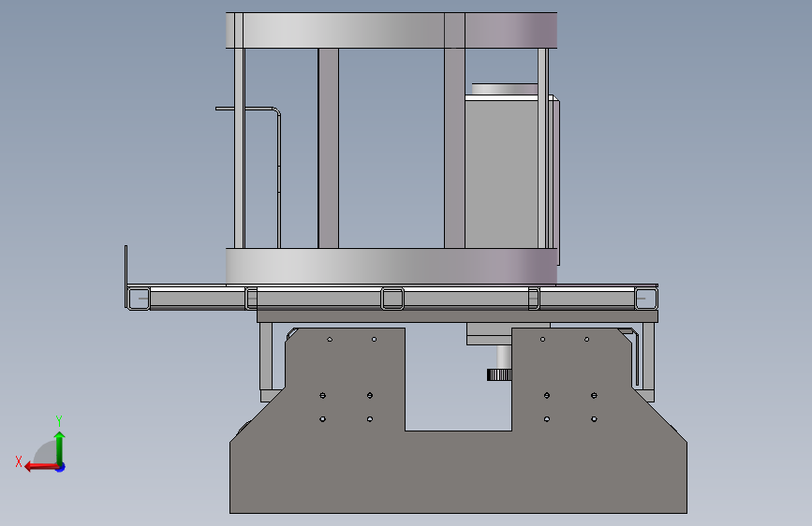Select the small knurled gear under the platform

(499, 374)
